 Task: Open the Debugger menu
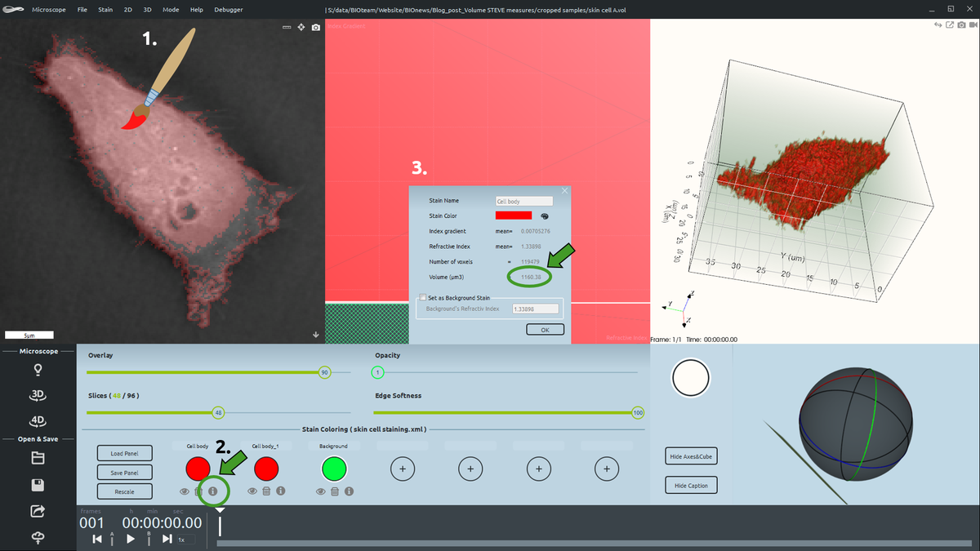tap(229, 10)
